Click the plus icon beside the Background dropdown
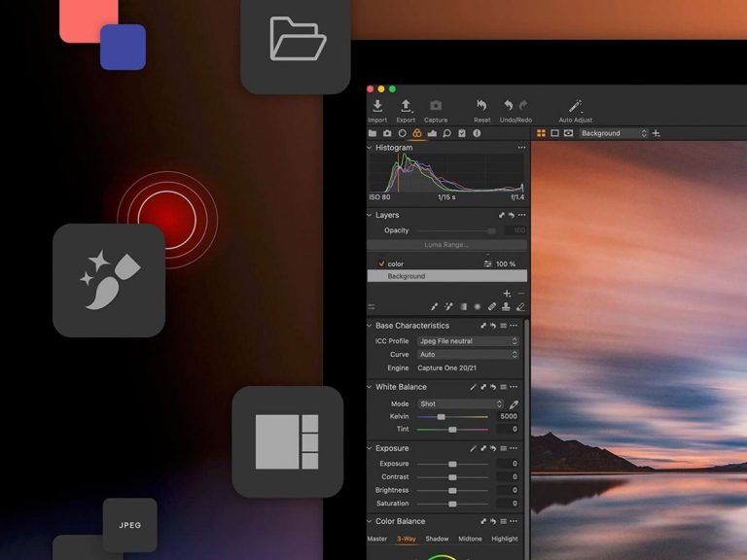 656,133
